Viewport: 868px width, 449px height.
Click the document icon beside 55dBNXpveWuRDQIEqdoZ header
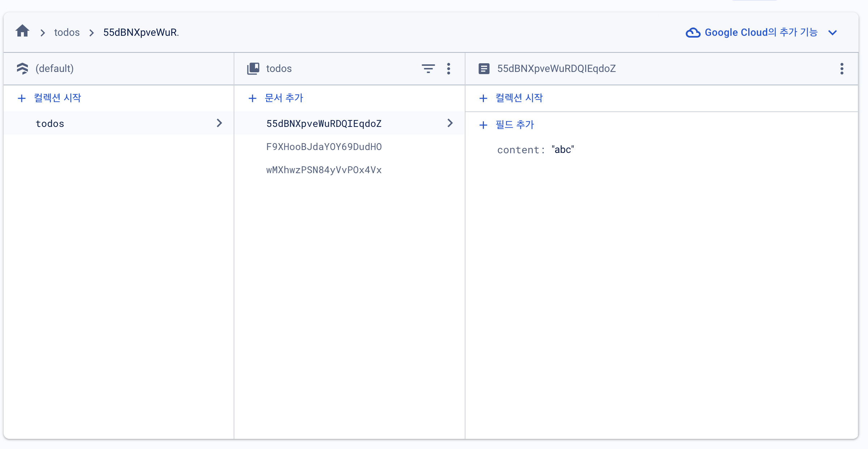coord(484,68)
